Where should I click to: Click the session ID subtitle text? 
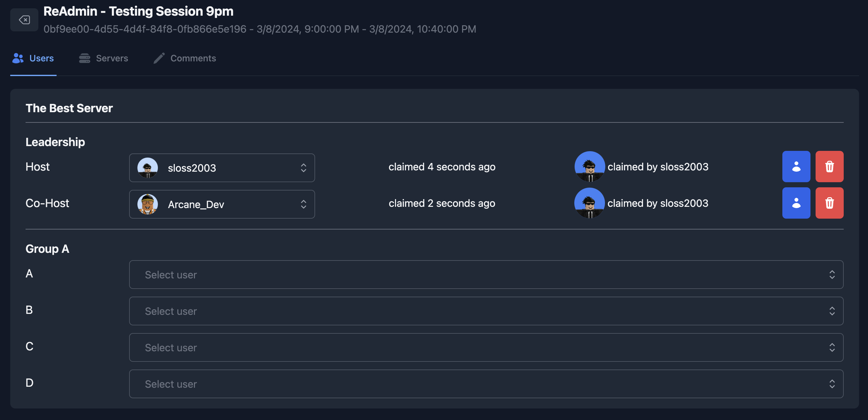click(x=145, y=29)
